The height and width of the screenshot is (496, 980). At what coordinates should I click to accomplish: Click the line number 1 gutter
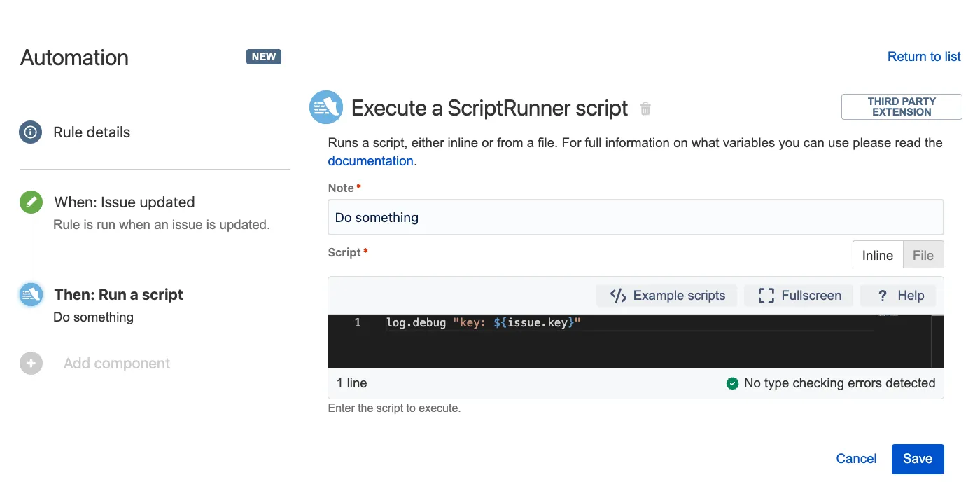358,323
